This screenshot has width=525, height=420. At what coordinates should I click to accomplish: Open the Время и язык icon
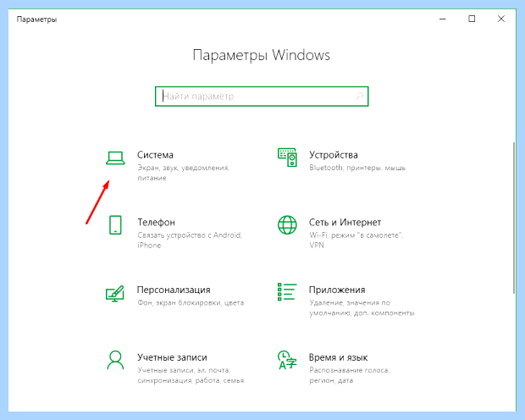click(x=287, y=360)
